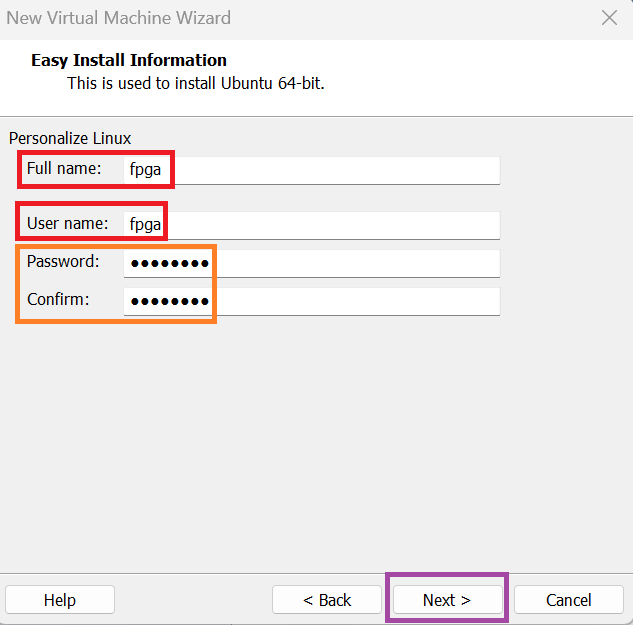Click the 'Confirm:' label
The height and width of the screenshot is (625, 633).
pyautogui.click(x=58, y=300)
